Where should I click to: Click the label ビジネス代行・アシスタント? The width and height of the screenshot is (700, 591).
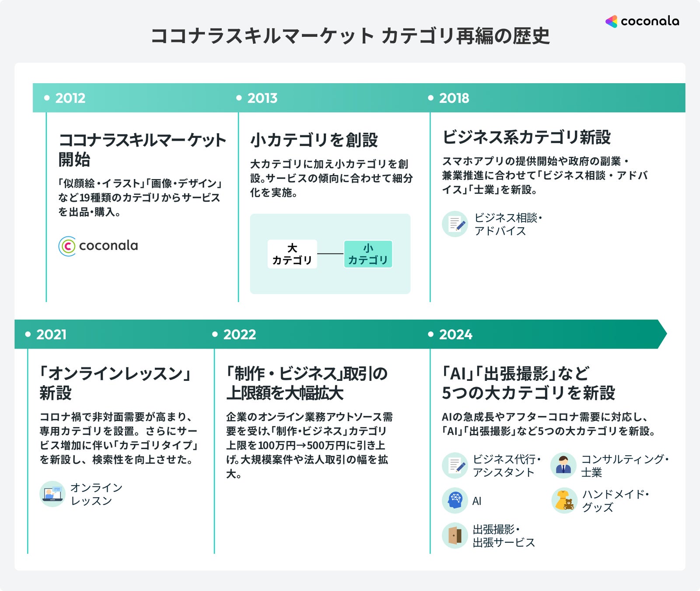click(507, 466)
